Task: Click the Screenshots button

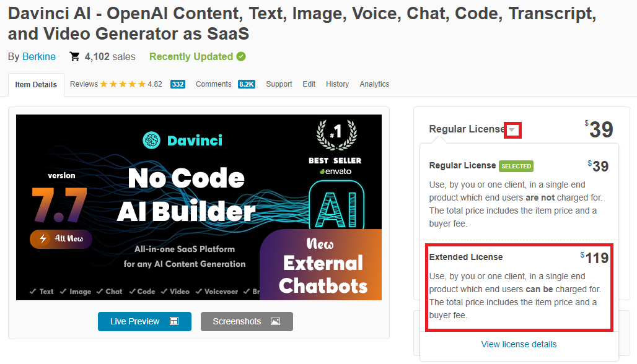Action: pyautogui.click(x=247, y=321)
